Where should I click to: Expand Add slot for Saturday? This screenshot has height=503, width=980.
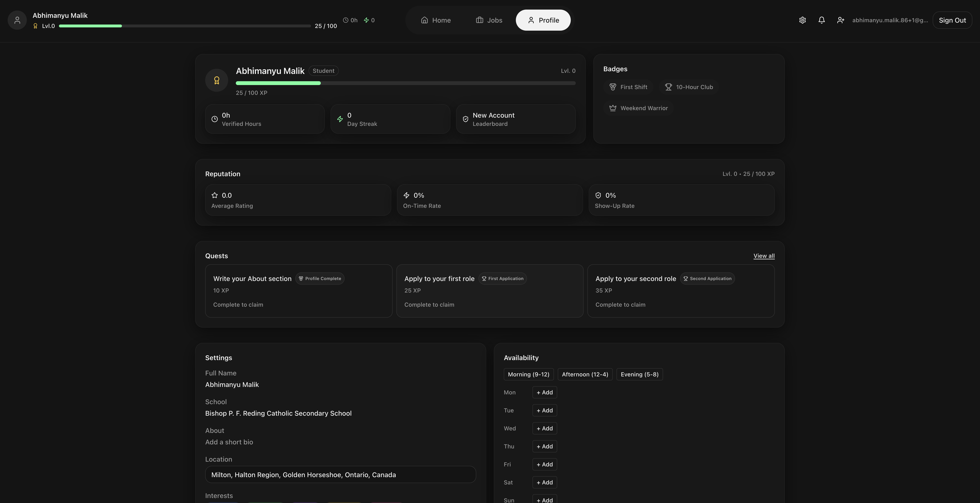[544, 483]
